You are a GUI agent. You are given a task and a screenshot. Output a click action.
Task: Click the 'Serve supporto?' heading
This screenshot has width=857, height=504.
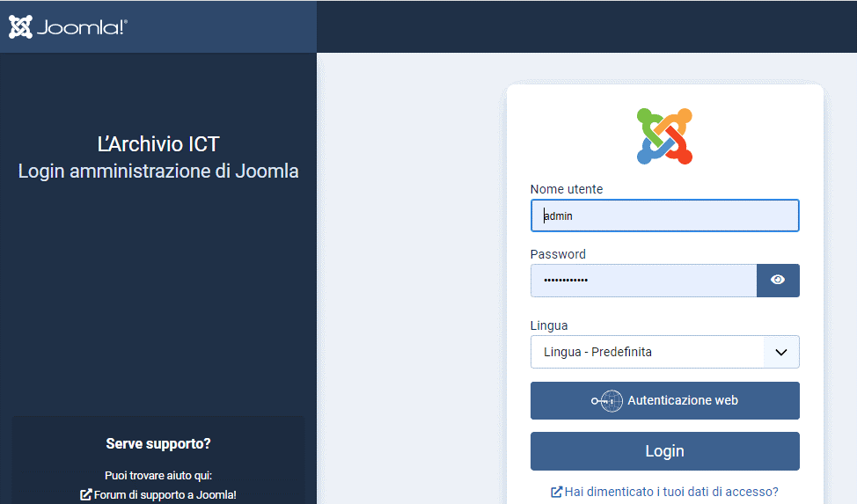tap(158, 443)
